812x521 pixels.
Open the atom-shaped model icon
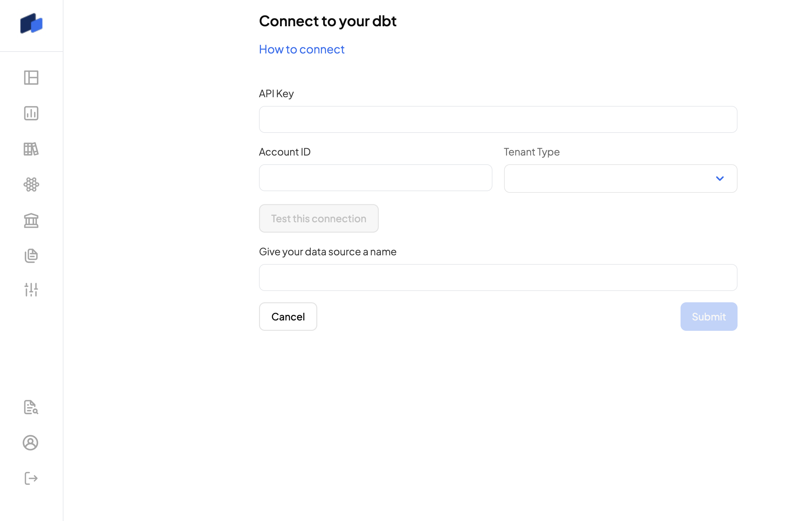coord(31,185)
